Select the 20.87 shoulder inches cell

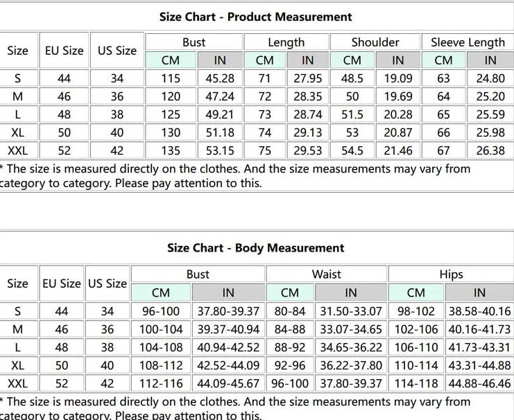[x=397, y=132]
